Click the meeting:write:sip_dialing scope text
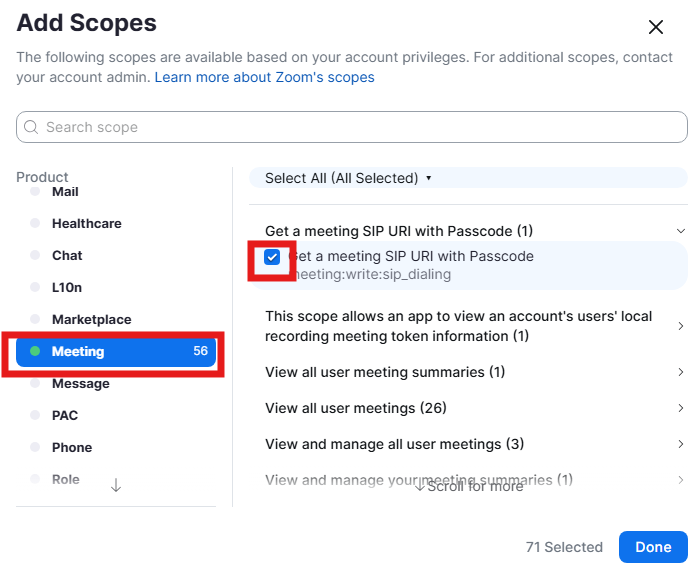The height and width of the screenshot is (570, 697). (372, 274)
